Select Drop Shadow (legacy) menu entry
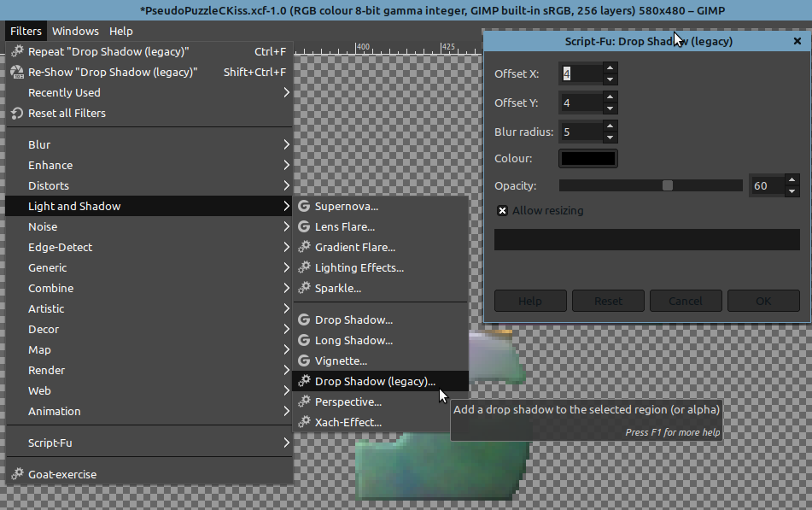The width and height of the screenshot is (812, 510). tap(375, 381)
